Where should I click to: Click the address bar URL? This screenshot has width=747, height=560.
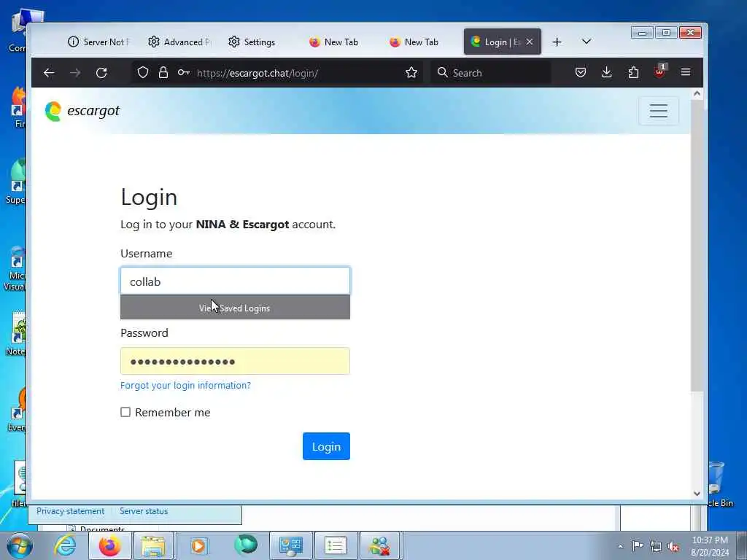(258, 73)
